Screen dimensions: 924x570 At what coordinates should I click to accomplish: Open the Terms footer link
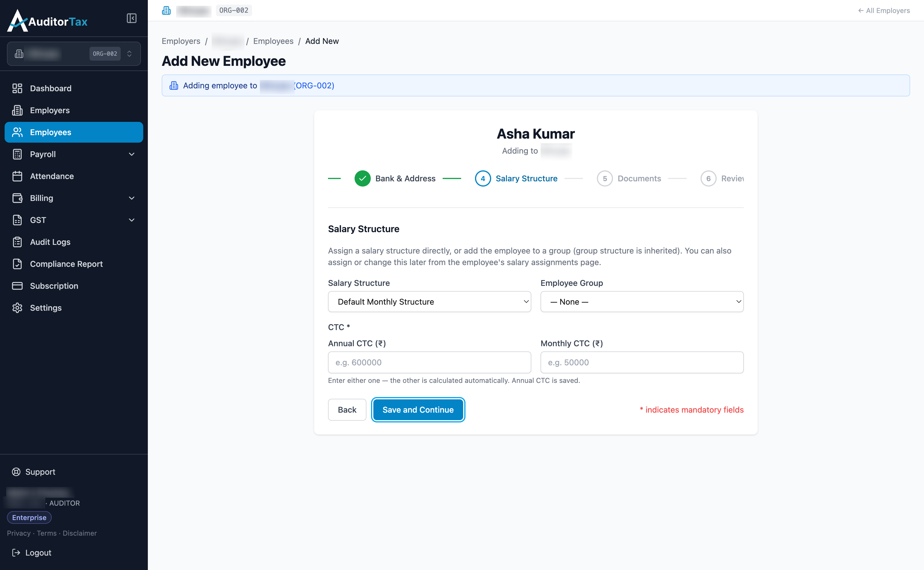pyautogui.click(x=47, y=533)
